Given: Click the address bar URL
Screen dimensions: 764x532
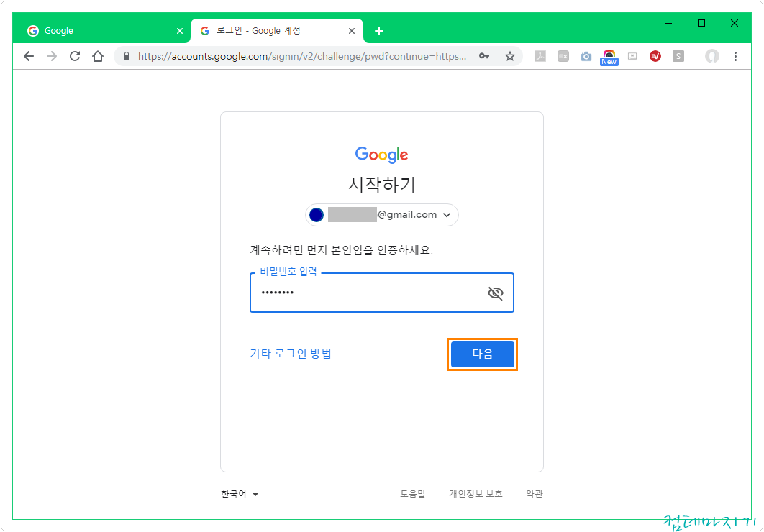Looking at the screenshot, I should [x=302, y=57].
